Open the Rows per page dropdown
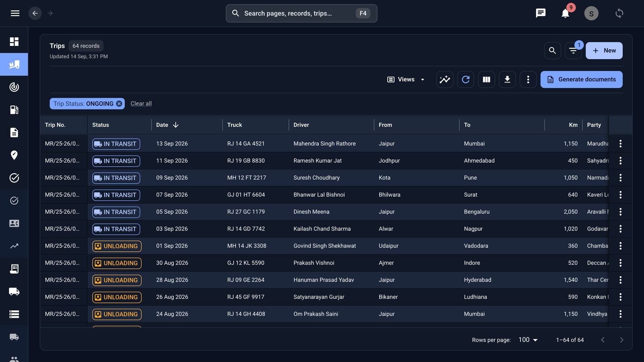 [528, 340]
